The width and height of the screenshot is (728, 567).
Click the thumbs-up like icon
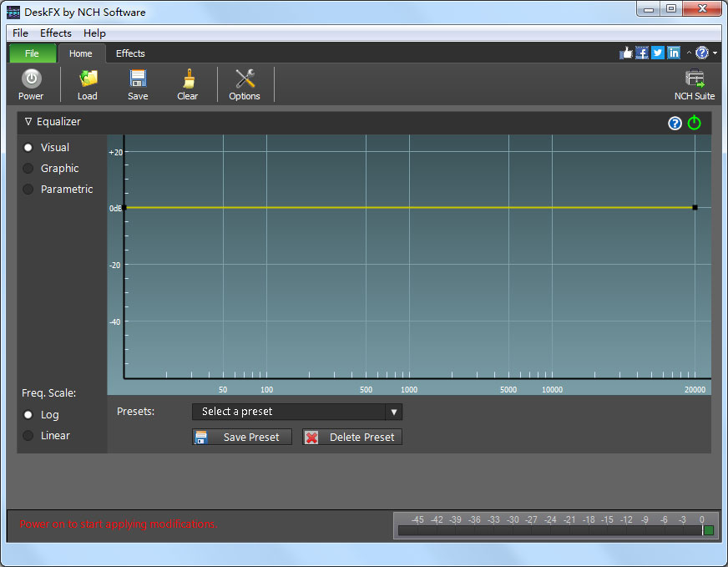click(626, 53)
